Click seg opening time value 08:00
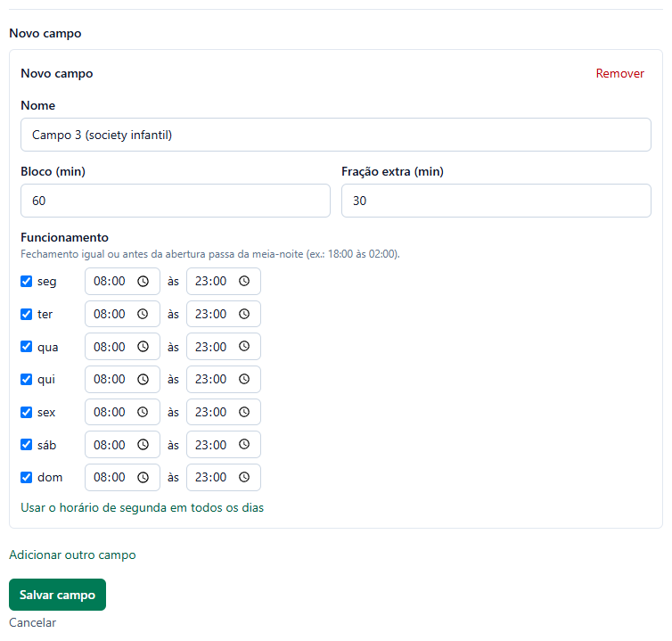Screen dimensions: 672x641 [x=110, y=281]
